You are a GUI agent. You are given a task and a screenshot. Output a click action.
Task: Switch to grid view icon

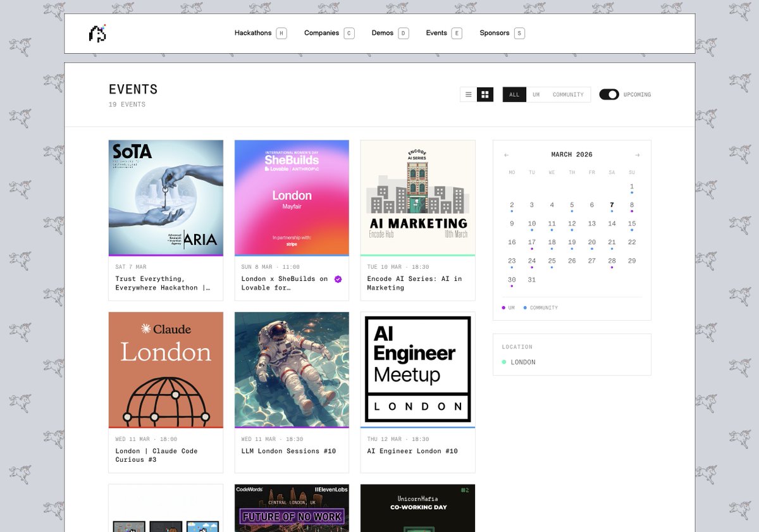[x=485, y=94]
